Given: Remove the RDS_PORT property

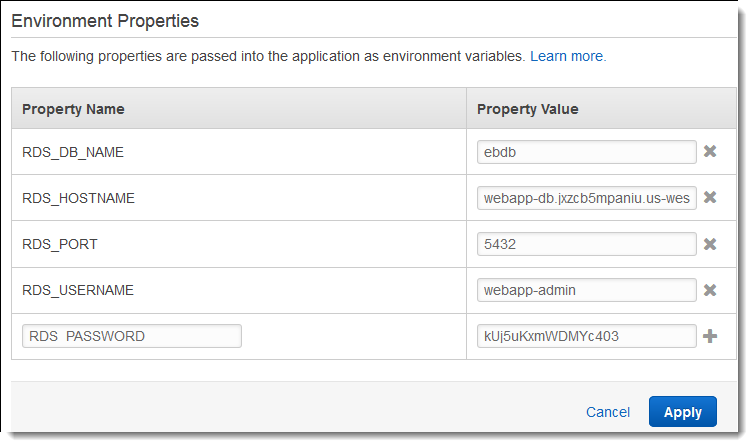Looking at the screenshot, I should (710, 244).
